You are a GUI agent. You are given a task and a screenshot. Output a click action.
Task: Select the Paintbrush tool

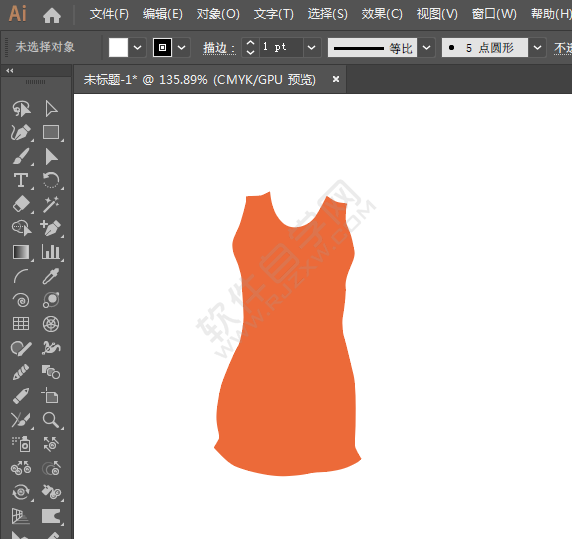click(x=21, y=156)
